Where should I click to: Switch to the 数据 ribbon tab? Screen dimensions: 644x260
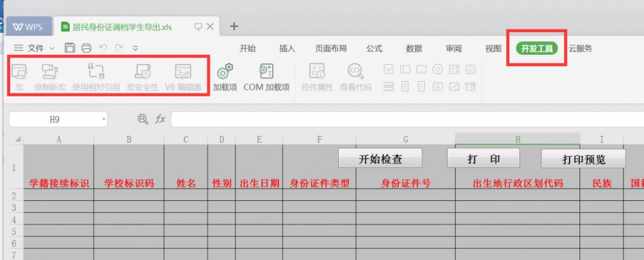(x=414, y=48)
